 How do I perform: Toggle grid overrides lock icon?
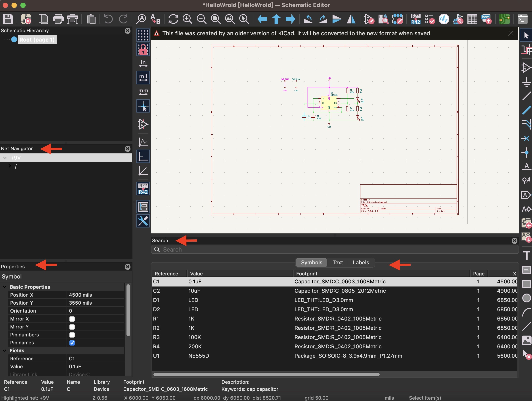point(143,49)
